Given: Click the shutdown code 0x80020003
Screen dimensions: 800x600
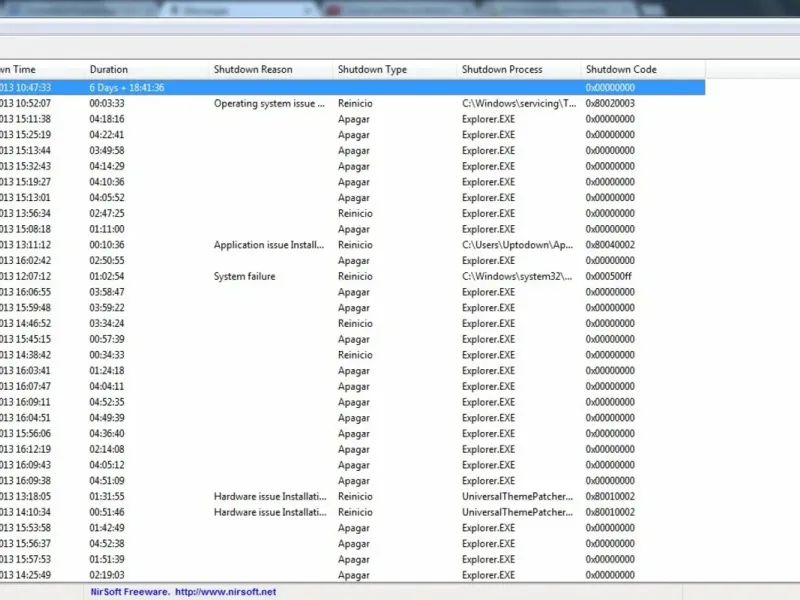Looking at the screenshot, I should [x=610, y=104].
